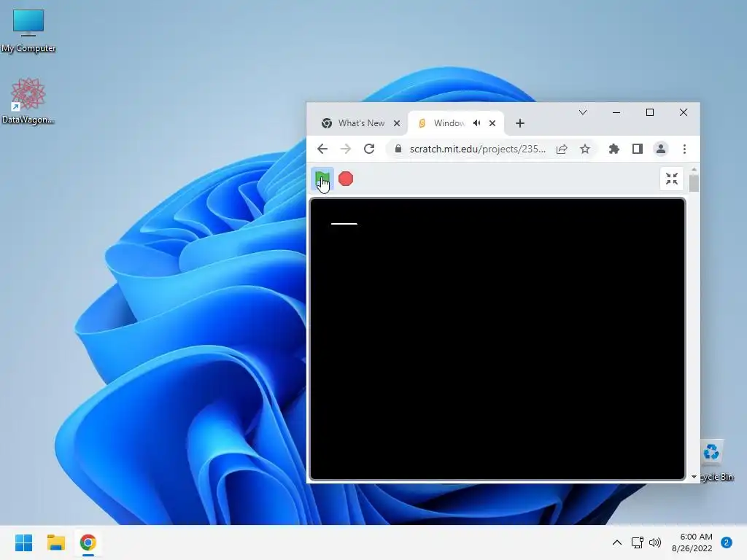747x560 pixels.
Task: Click the black Scratch stage area
Action: [498, 339]
